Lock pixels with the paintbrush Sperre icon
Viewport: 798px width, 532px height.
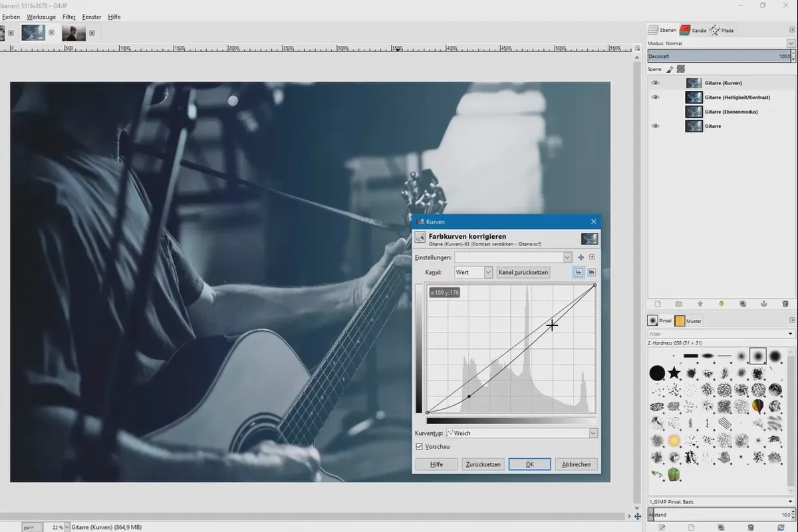point(670,69)
